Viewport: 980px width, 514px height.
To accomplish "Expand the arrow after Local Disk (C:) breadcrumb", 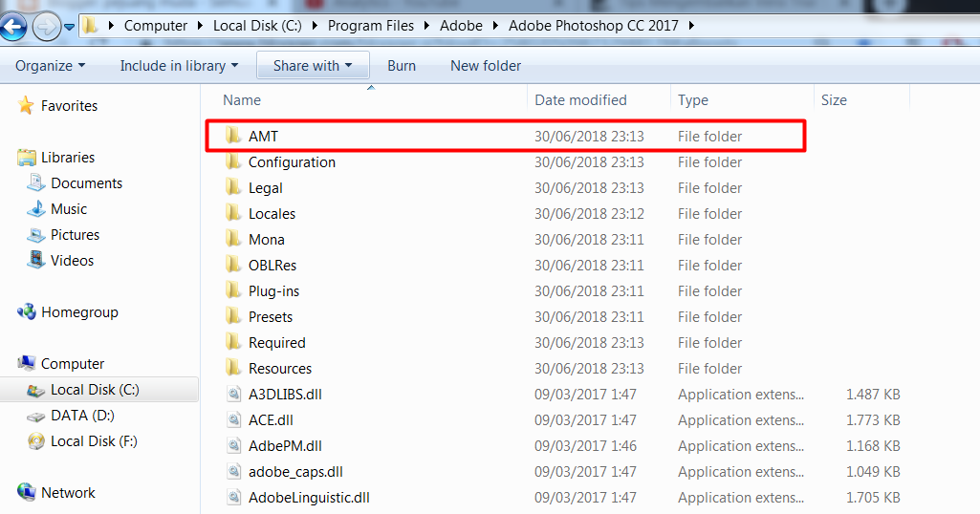I will coord(315,26).
